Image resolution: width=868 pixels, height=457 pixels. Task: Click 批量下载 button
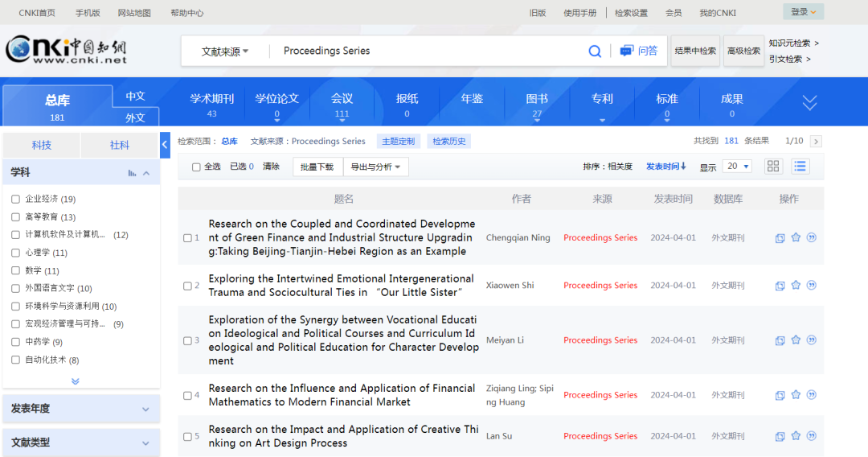[317, 167]
